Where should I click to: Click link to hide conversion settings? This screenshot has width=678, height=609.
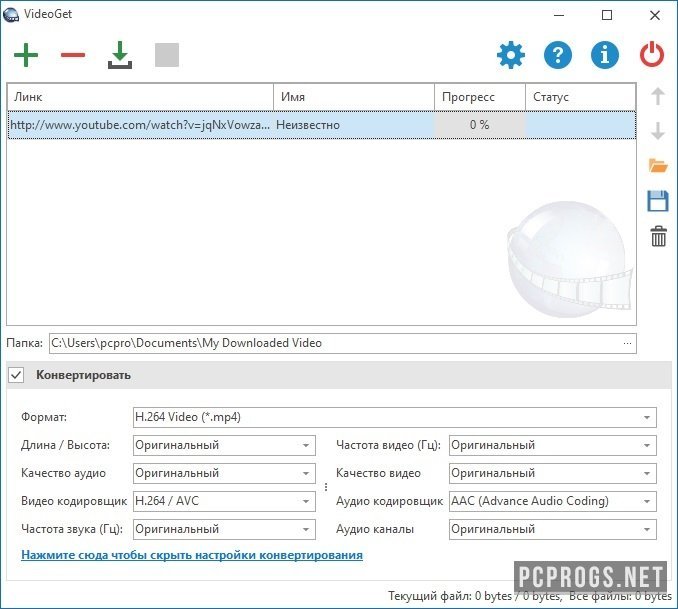[x=192, y=555]
